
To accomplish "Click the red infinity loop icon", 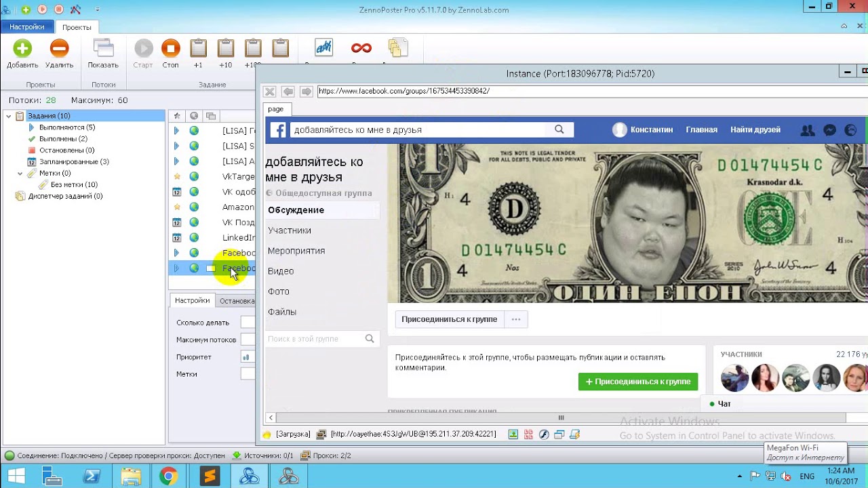I will click(x=361, y=47).
